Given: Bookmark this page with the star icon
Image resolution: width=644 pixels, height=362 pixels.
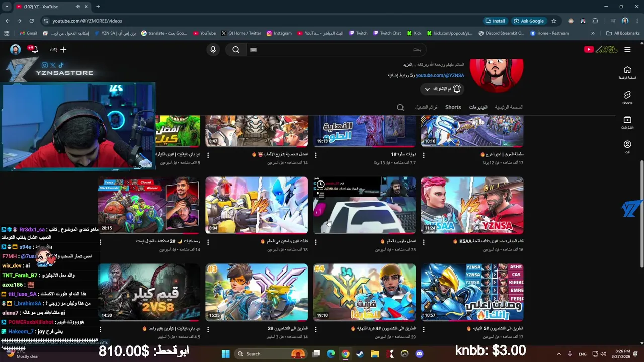Looking at the screenshot, I should click(554, 21).
